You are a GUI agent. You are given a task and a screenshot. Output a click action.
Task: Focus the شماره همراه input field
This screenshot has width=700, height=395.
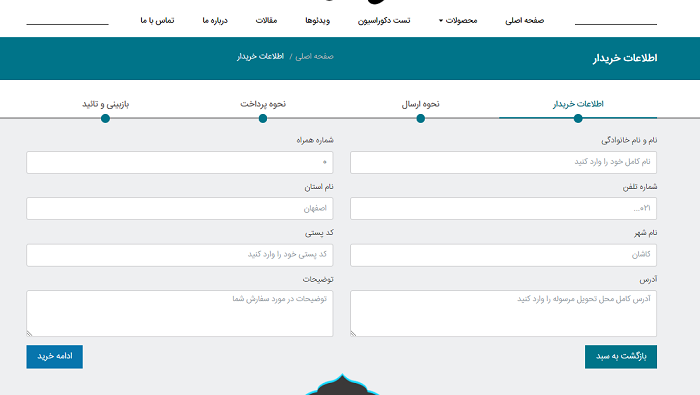tap(180, 162)
